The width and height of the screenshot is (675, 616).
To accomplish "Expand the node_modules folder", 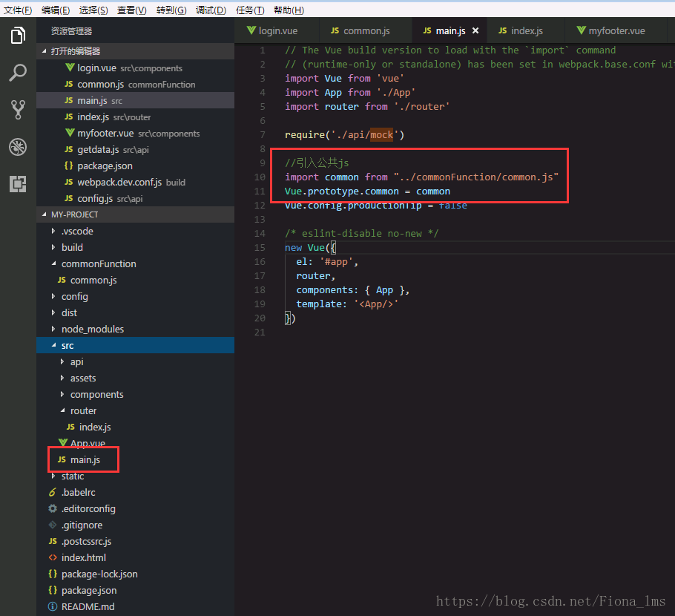I will [53, 329].
